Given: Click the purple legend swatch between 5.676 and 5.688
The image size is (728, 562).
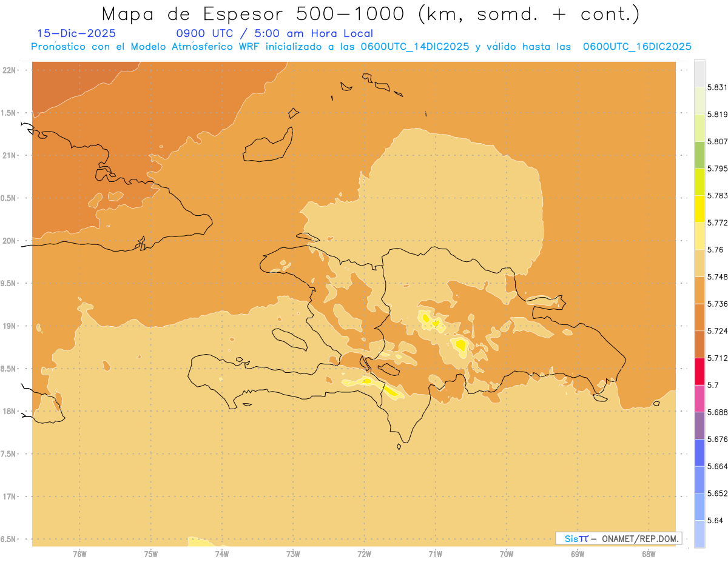Looking at the screenshot, I should (x=699, y=425).
